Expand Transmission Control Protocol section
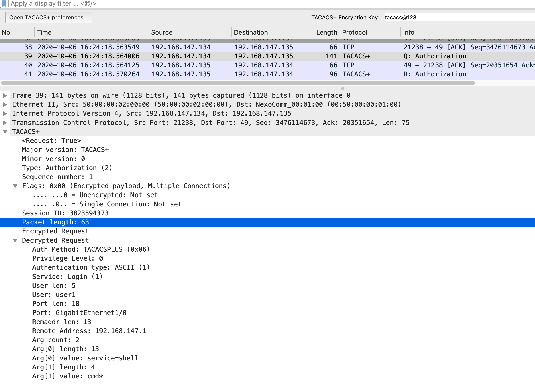The width and height of the screenshot is (535, 392). coord(5,123)
